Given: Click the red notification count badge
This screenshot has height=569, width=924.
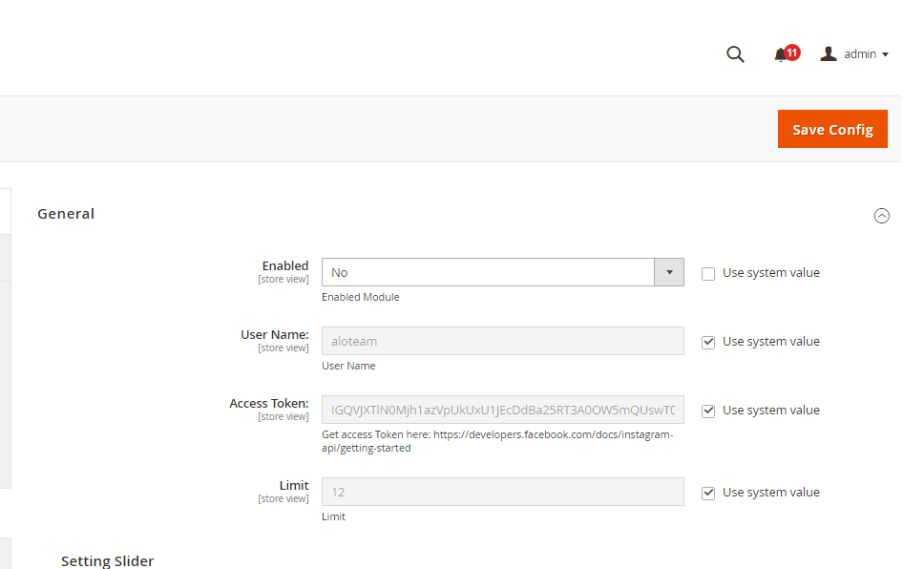Looking at the screenshot, I should 792,52.
